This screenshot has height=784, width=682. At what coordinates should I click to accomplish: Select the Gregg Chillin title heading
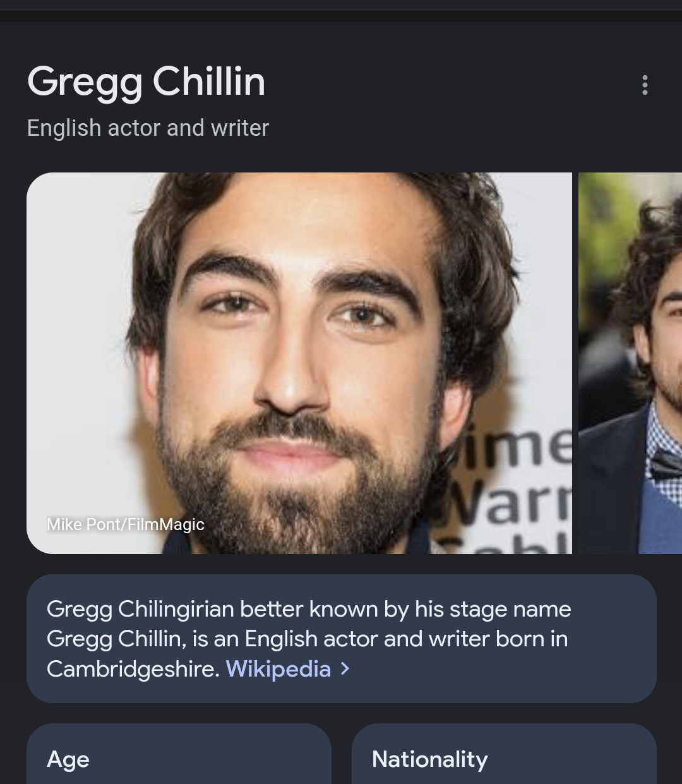(x=146, y=81)
